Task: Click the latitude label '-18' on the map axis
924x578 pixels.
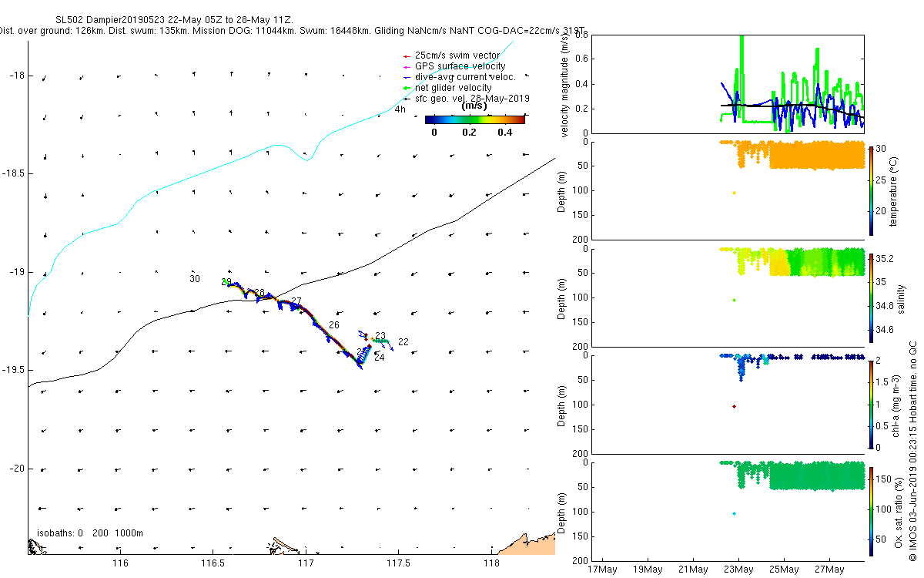Action: point(16,76)
